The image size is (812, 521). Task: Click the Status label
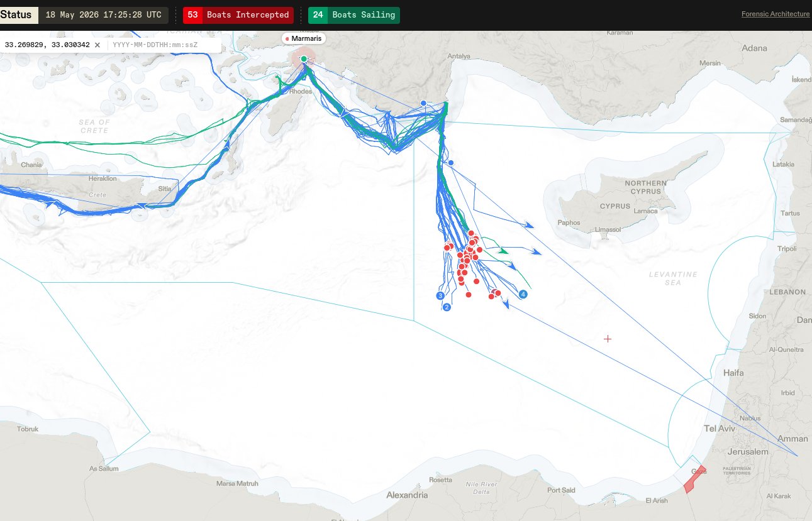tap(16, 15)
